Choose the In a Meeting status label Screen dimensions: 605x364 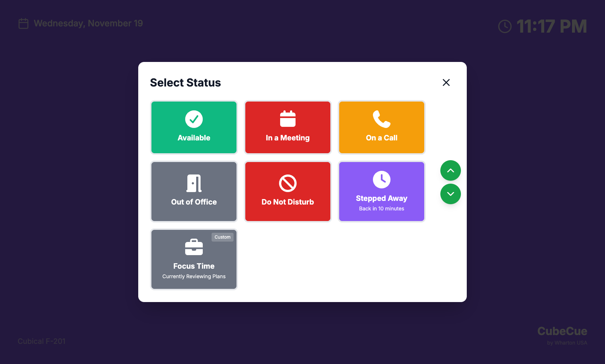(288, 138)
